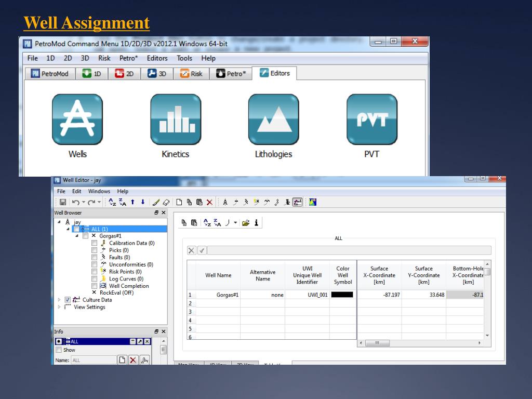This screenshot has height=399, width=532.
Task: Click the cancel X button beside the formula bar
Action: (191, 250)
